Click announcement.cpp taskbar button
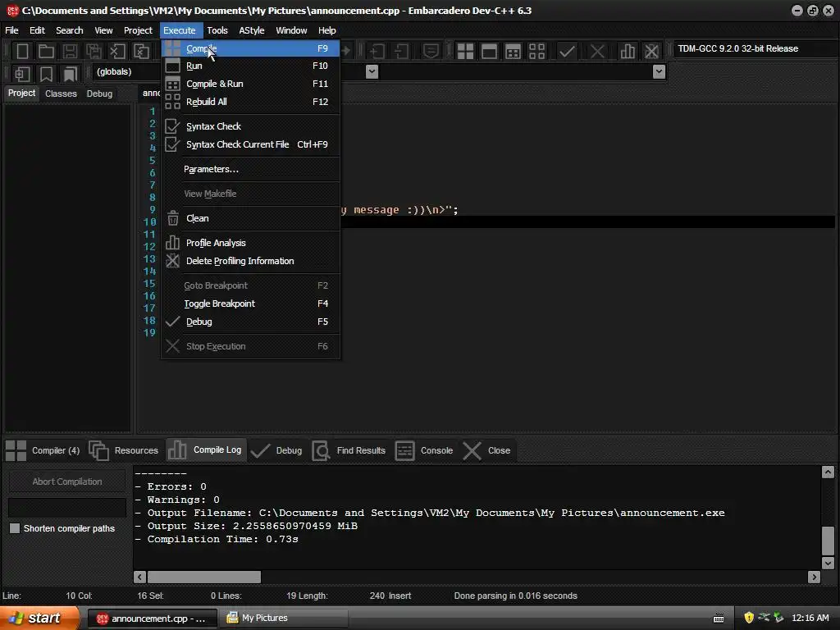The width and height of the screenshot is (840, 630). point(152,619)
